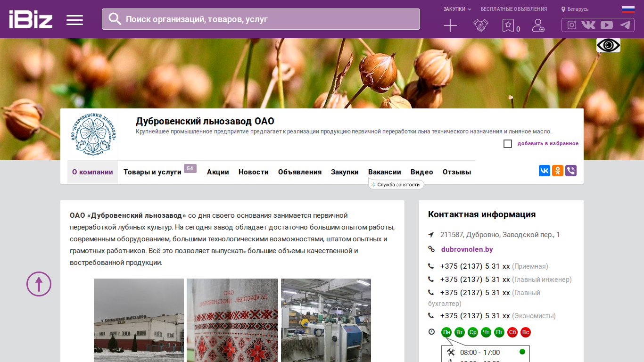
Task: Open the Вакансии tab
Action: tap(385, 172)
